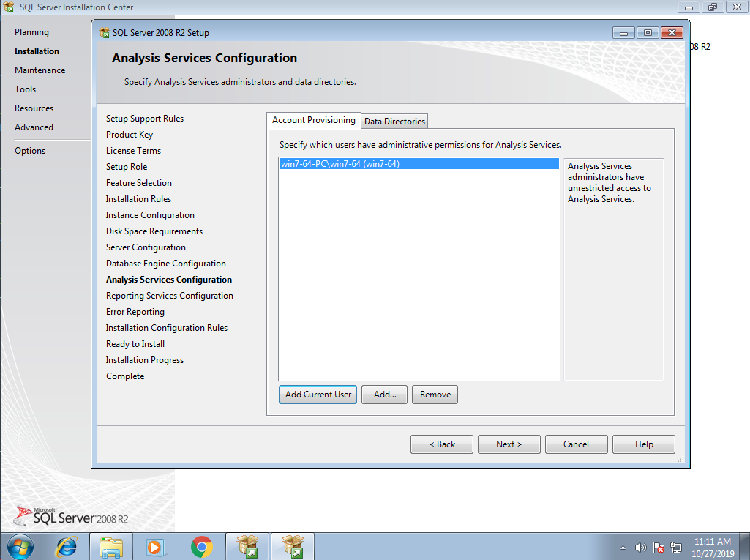Click the License Terms step
This screenshot has width=750, height=560.
tap(133, 151)
